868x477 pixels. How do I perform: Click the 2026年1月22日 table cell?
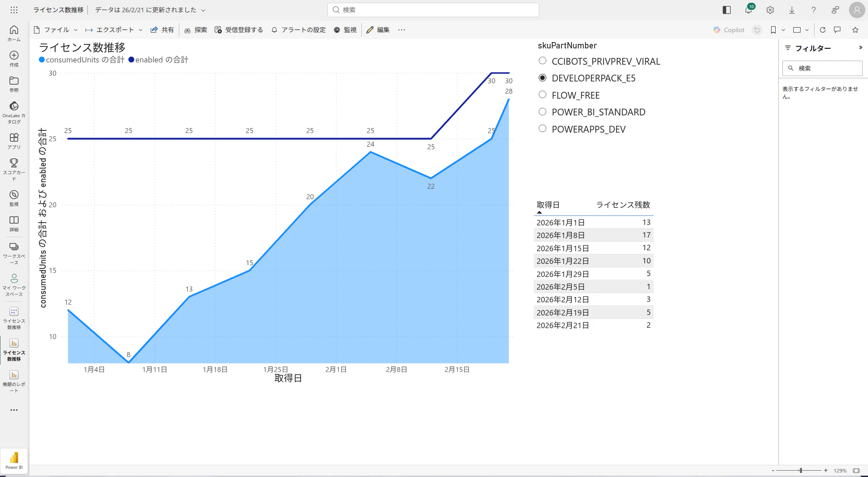563,261
